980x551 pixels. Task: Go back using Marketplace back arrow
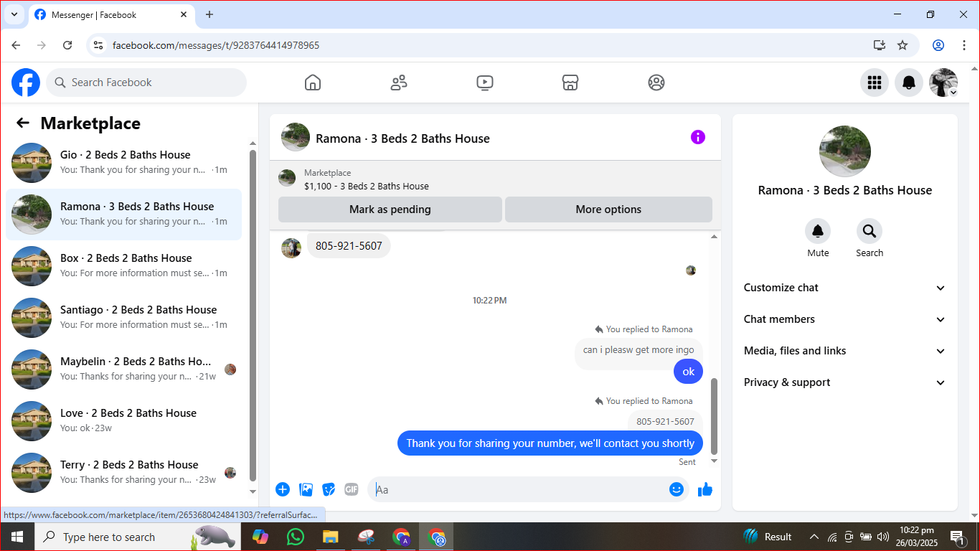pyautogui.click(x=23, y=123)
